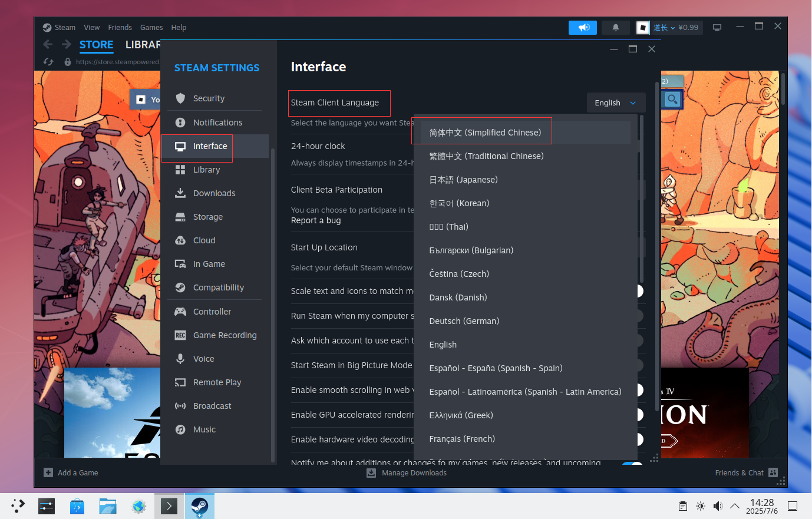Viewport: 812px width, 519px height.
Task: Pick Español - España option
Action: point(526,368)
